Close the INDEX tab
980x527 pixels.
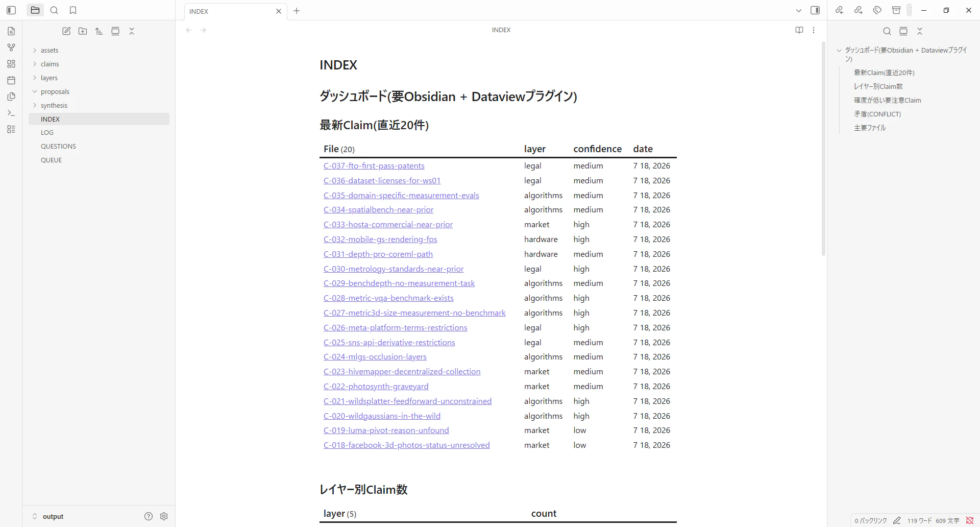[x=279, y=11]
